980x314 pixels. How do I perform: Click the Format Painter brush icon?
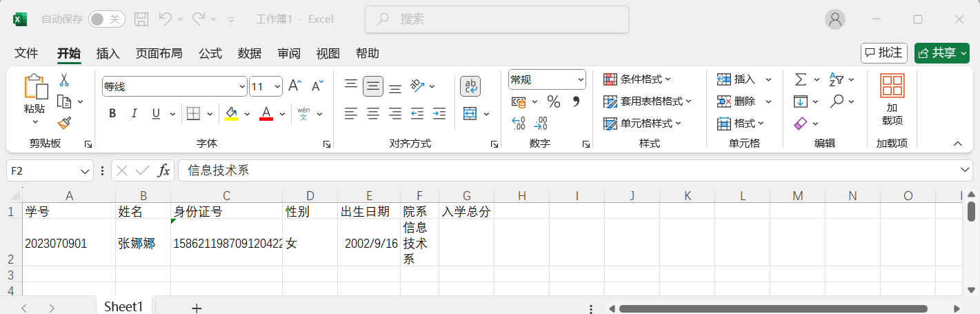pyautogui.click(x=64, y=123)
